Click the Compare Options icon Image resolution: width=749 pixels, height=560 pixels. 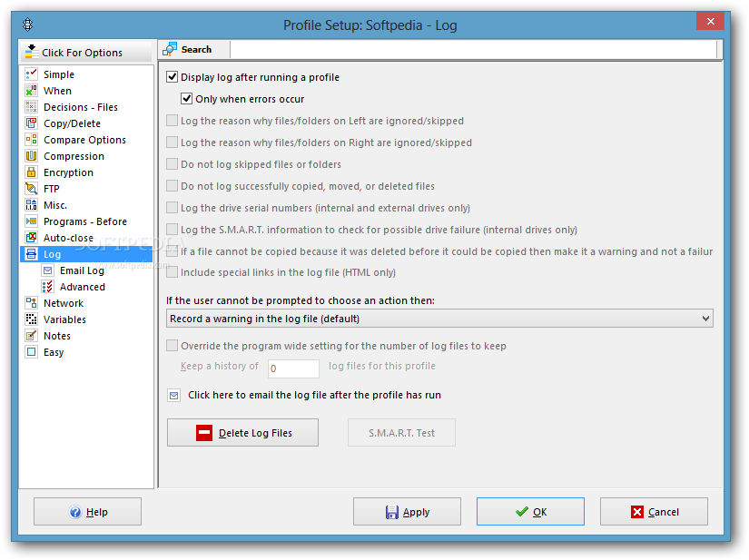click(x=31, y=140)
